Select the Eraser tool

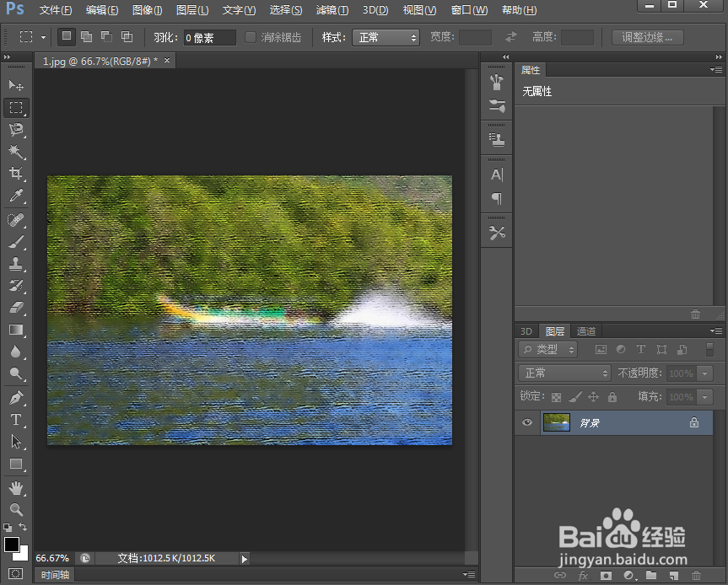click(16, 307)
